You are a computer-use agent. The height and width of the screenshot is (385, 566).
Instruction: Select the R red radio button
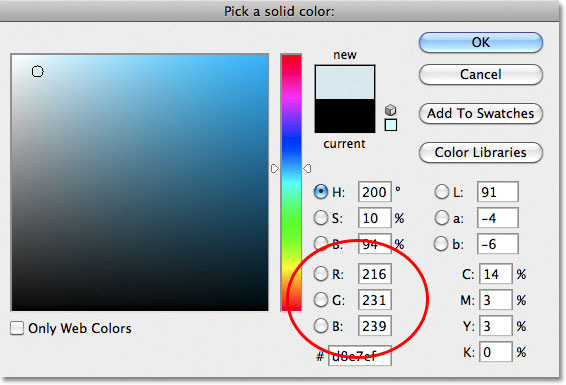click(x=321, y=274)
